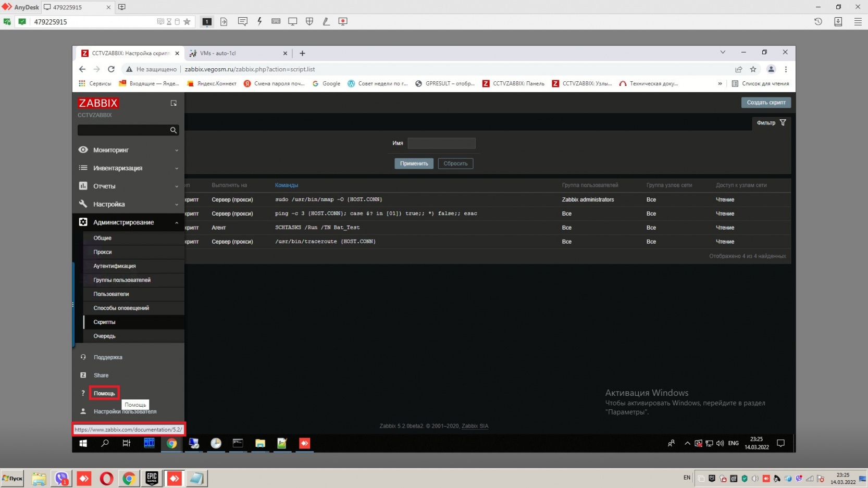Open remote Task View icon
This screenshot has height=488, width=868.
[127, 443]
